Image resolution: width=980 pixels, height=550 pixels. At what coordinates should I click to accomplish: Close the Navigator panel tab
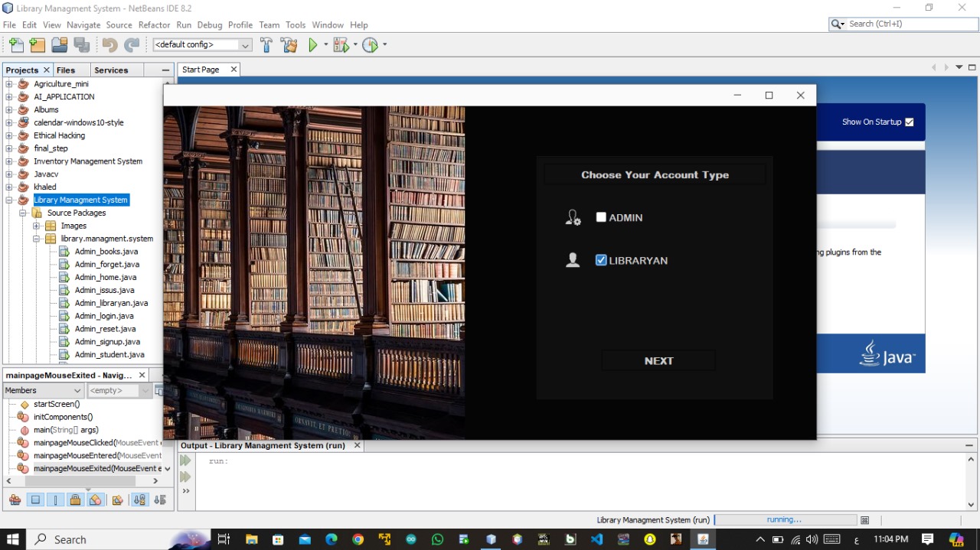142,375
